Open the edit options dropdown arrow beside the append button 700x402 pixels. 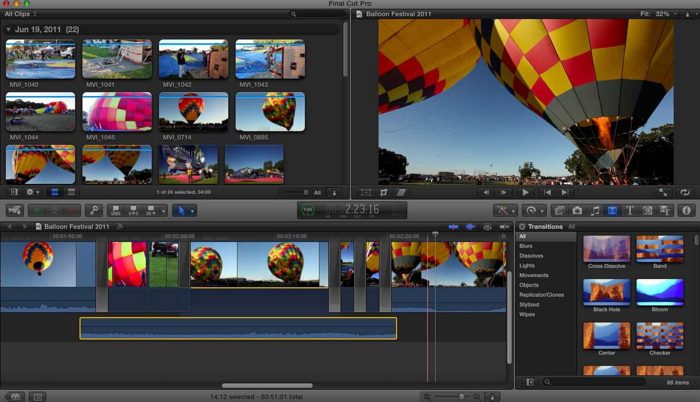pyautogui.click(x=163, y=210)
